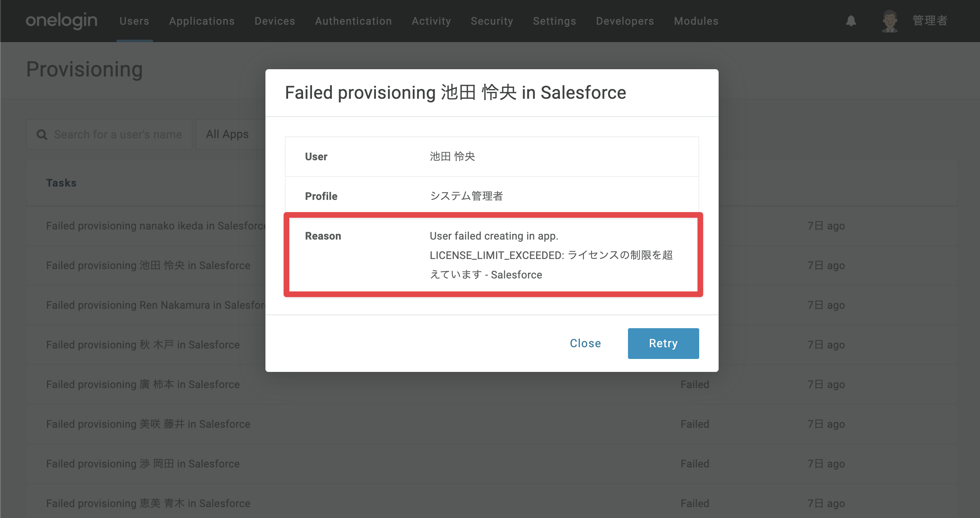Open the notifications bell
Image resolution: width=980 pixels, height=518 pixels.
(x=851, y=21)
